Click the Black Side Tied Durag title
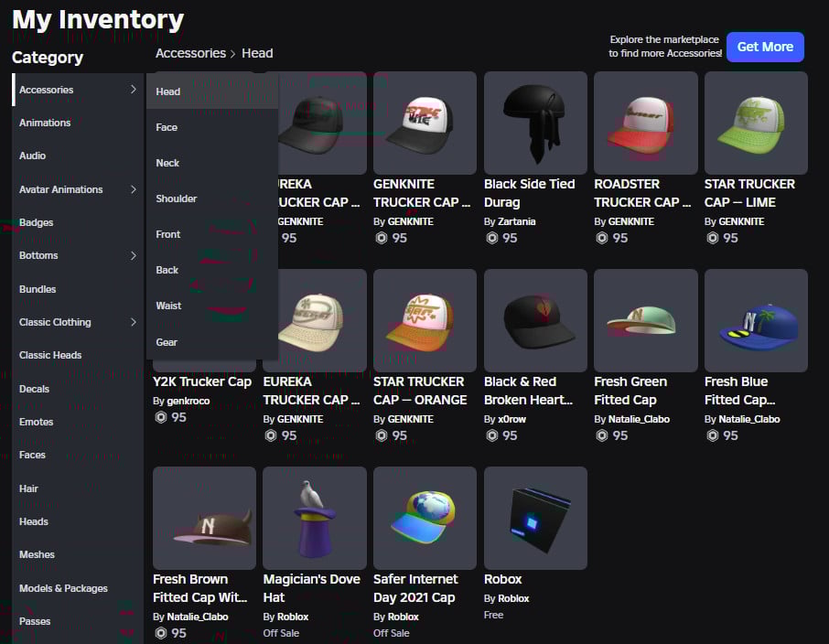Screen dimensions: 829x644 [529, 193]
